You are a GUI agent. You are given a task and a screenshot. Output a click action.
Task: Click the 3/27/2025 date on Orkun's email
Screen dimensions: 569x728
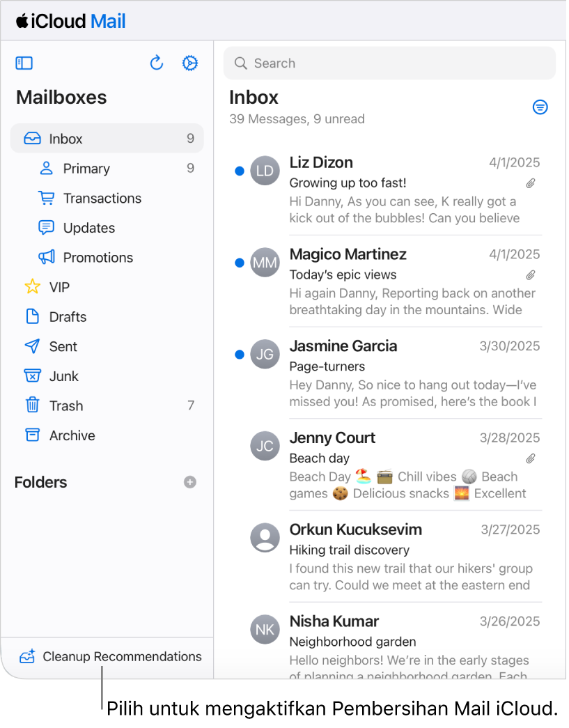(510, 529)
